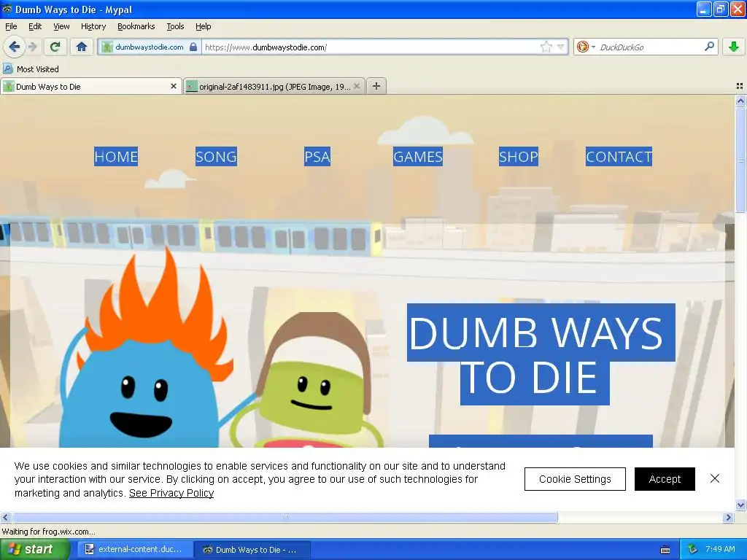This screenshot has height=560, width=747.
Task: Click the search magnifier icon
Action: click(709, 47)
